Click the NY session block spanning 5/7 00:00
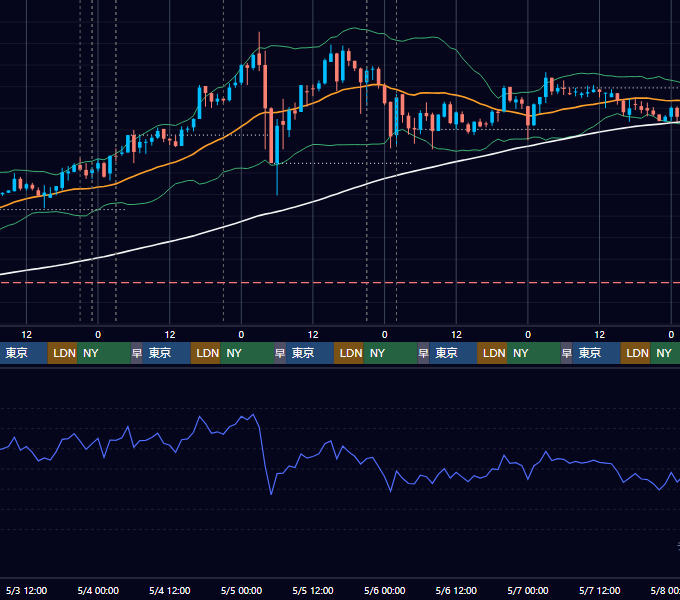 pos(534,353)
